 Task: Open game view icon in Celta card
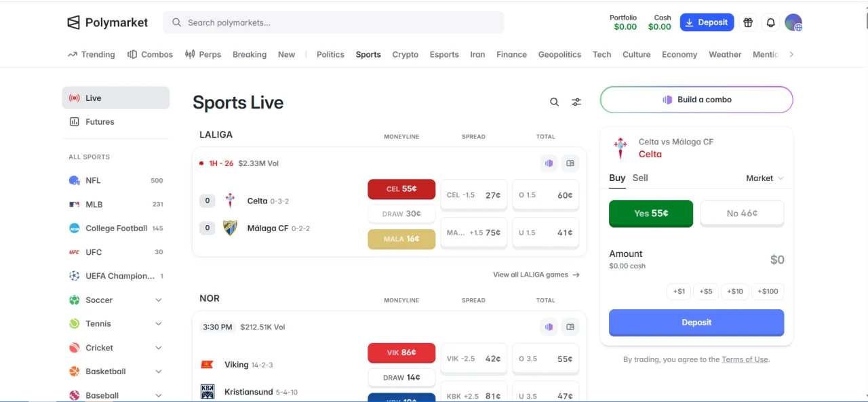[570, 163]
